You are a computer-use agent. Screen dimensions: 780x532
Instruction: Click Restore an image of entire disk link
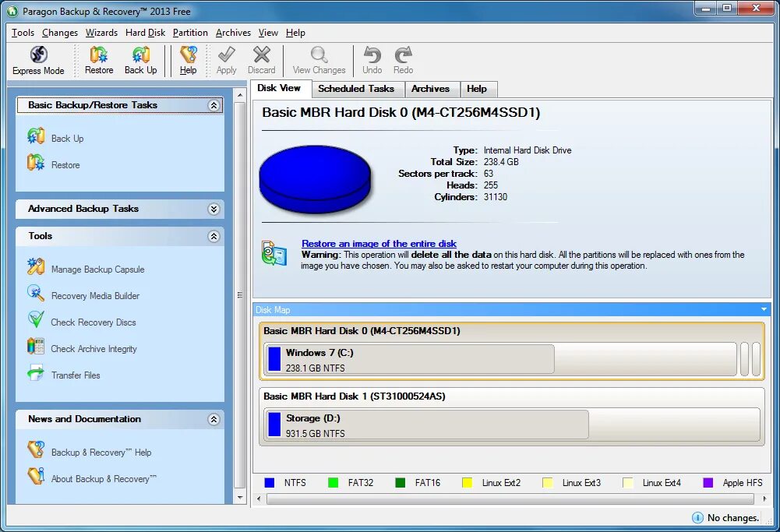tap(379, 244)
